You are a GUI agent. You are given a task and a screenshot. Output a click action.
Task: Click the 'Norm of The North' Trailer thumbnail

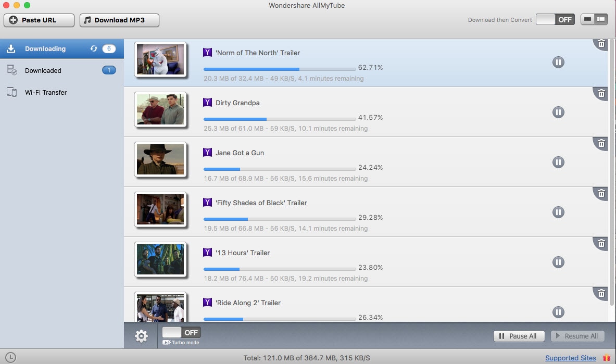coord(160,59)
